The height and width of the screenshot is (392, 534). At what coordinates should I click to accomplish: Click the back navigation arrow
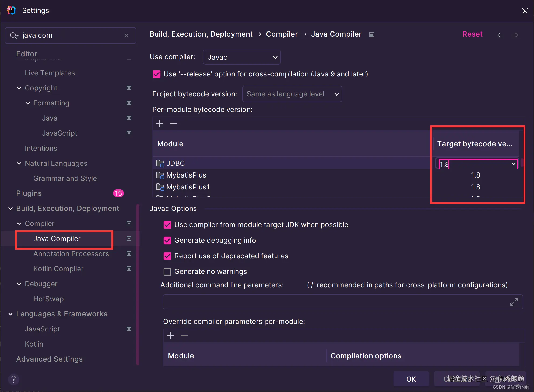[x=500, y=35]
